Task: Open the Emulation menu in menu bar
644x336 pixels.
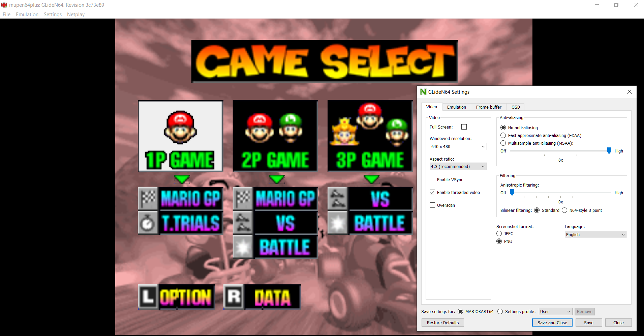Action: click(x=27, y=15)
